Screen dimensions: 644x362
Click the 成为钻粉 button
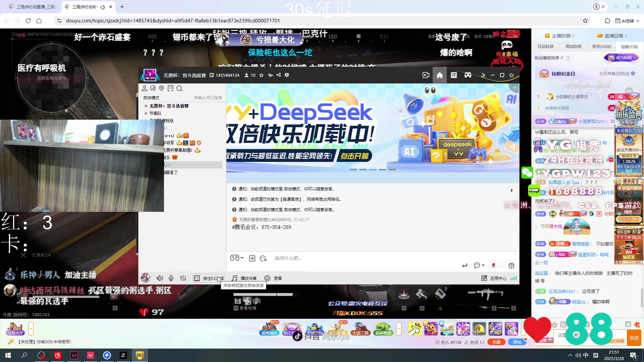pos(622,58)
